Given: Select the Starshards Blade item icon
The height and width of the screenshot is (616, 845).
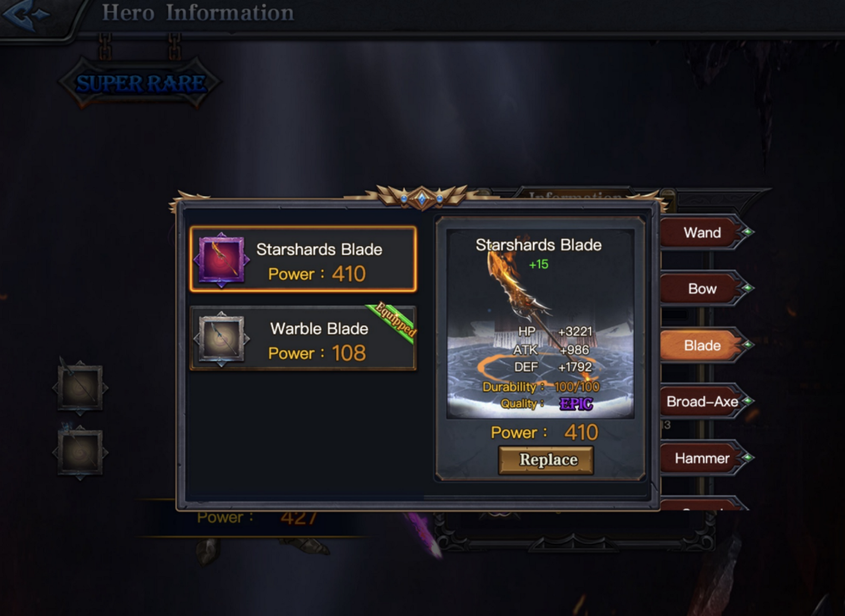Looking at the screenshot, I should [x=222, y=260].
